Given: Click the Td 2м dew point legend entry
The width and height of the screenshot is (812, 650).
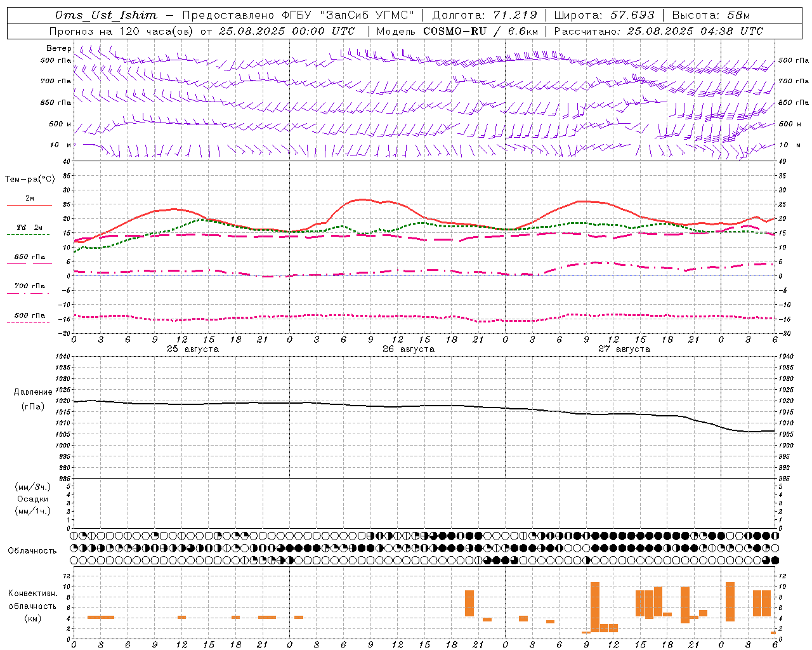Looking at the screenshot, I should click(x=30, y=227).
